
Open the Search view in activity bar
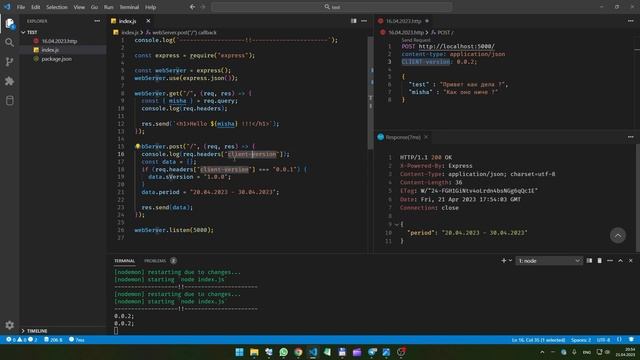pos(9,42)
